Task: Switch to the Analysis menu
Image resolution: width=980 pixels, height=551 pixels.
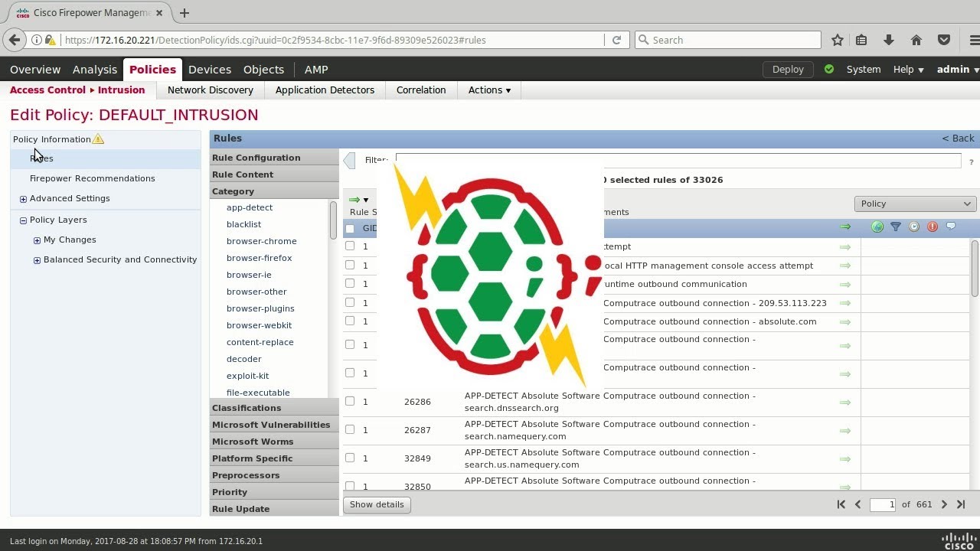Action: [x=95, y=69]
